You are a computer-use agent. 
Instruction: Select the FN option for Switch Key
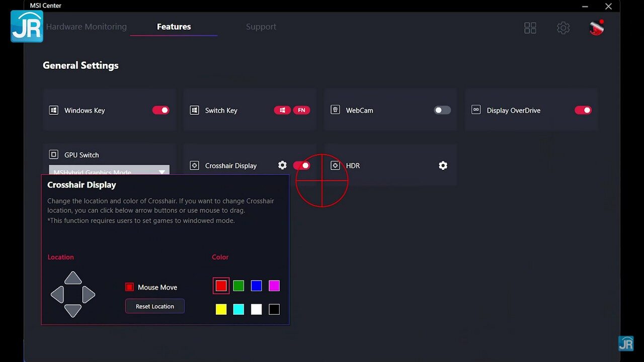point(301,110)
